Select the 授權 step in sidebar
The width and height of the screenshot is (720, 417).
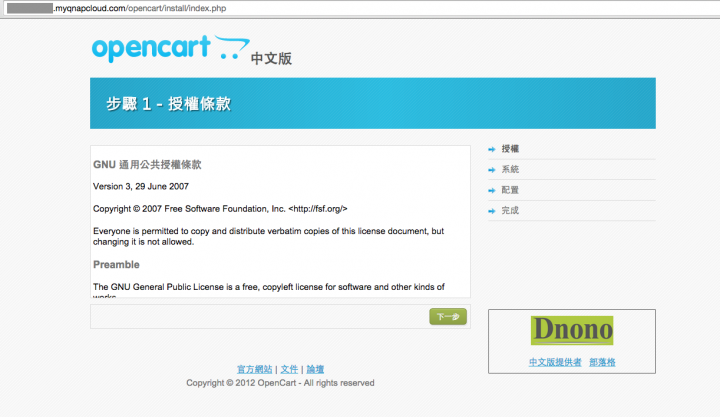click(510, 149)
